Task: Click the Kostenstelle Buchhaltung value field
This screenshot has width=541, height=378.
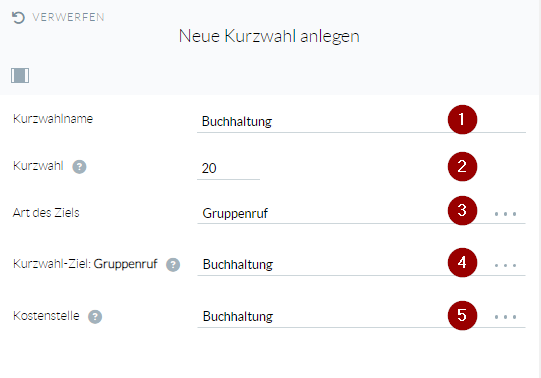Action: (x=361, y=316)
